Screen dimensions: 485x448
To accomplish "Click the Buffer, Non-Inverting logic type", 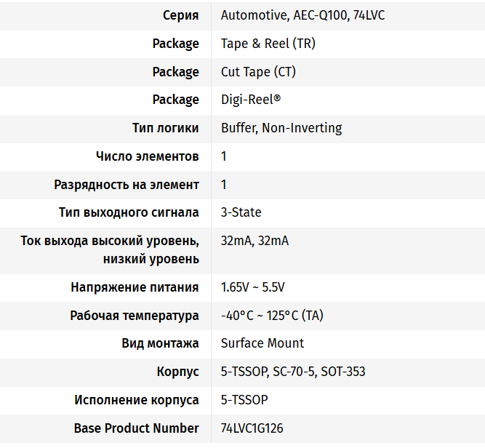I will pos(281,128).
